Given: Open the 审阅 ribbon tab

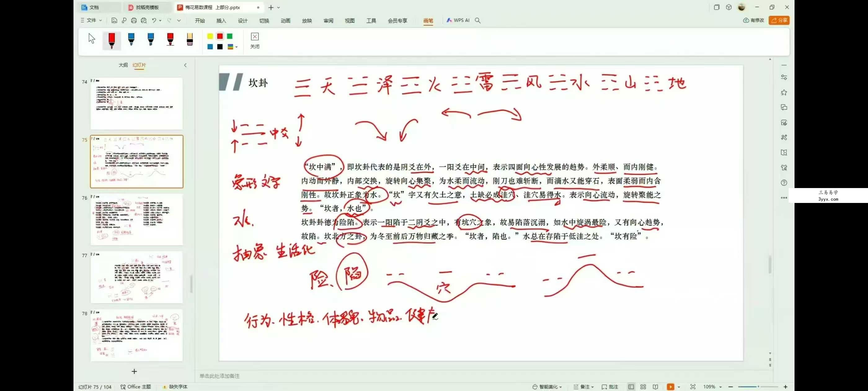Looking at the screenshot, I should pyautogui.click(x=329, y=20).
